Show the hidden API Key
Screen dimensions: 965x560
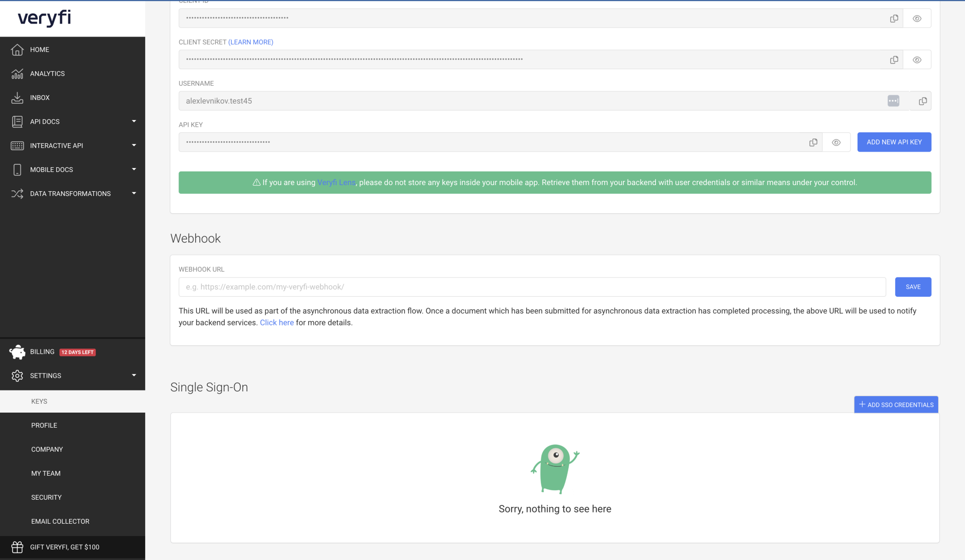(837, 142)
